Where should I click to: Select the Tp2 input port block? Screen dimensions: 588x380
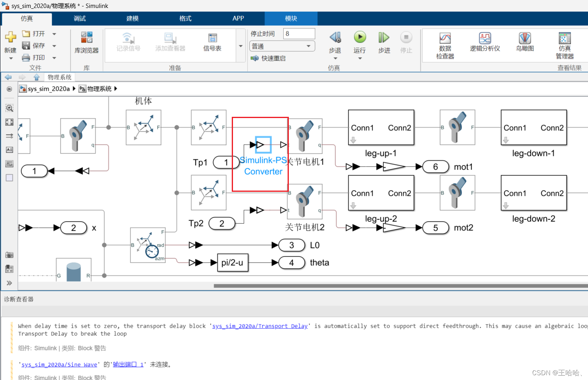(x=222, y=224)
